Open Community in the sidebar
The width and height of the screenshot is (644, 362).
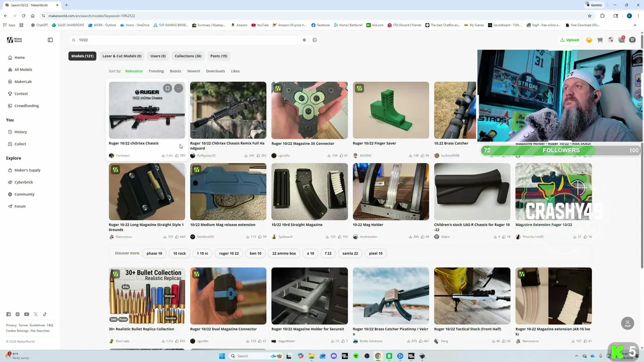[x=24, y=194]
